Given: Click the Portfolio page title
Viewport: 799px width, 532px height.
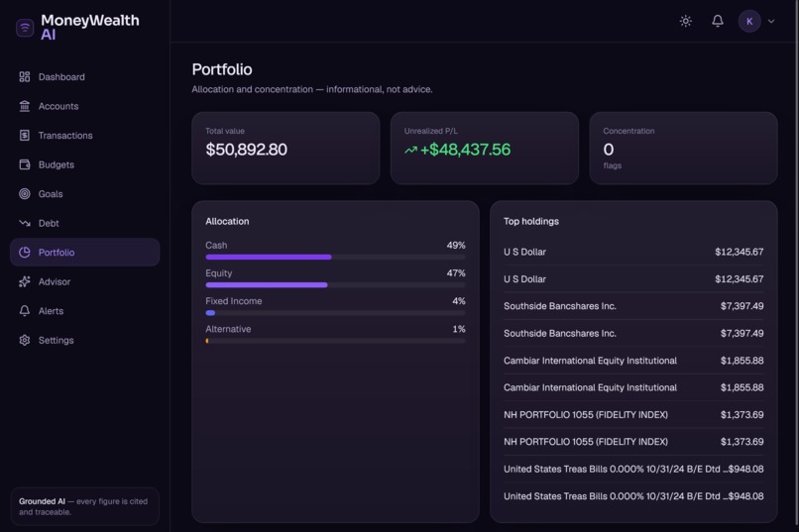Looking at the screenshot, I should click(222, 69).
